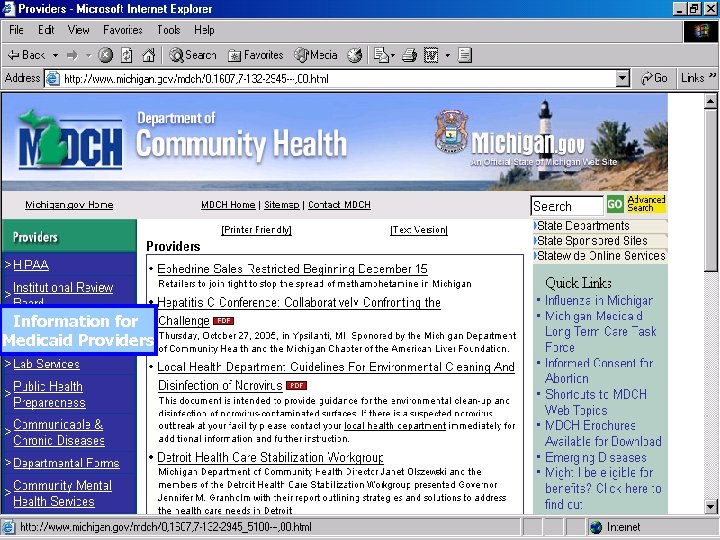Click the page icon in Address bar
Viewport: 720px width, 540px height.
[x=53, y=79]
